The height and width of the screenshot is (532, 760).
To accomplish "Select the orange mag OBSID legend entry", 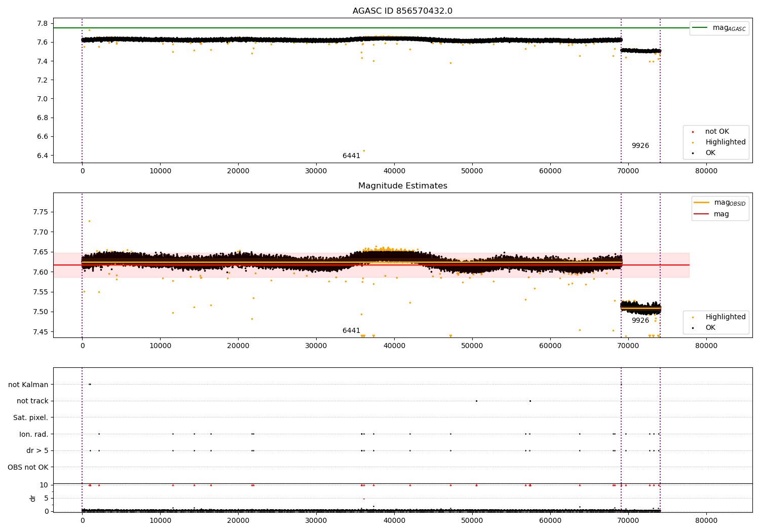I will (x=720, y=203).
